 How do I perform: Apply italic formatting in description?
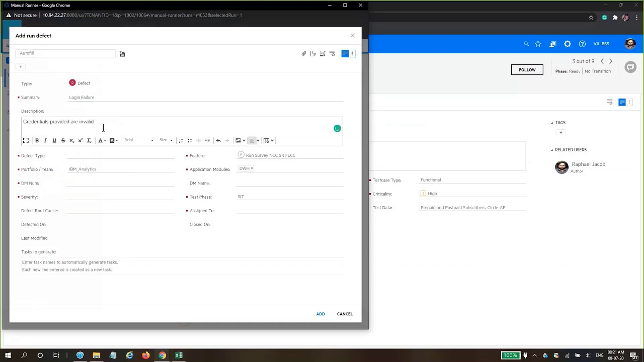tap(45, 140)
